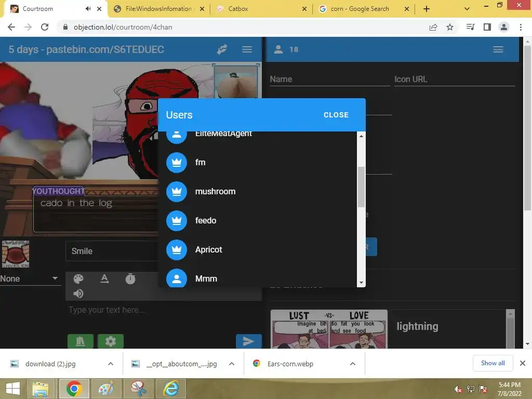Select user mushroom in the Users list

[258, 191]
